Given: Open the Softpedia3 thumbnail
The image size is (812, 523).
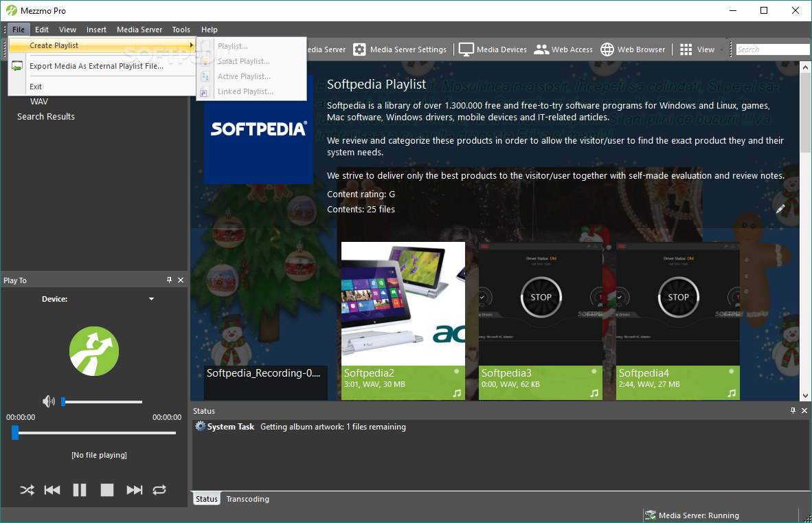Looking at the screenshot, I should point(541,304).
